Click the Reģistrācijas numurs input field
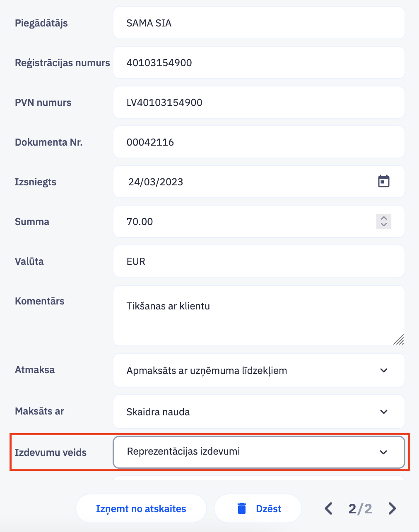The height and width of the screenshot is (532, 419). click(258, 63)
